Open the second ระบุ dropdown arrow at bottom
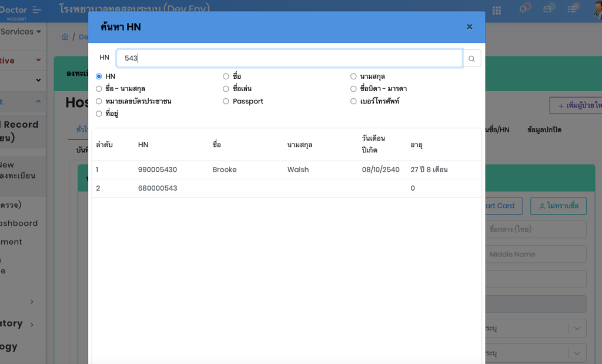This screenshot has height=364, width=602. point(577,353)
